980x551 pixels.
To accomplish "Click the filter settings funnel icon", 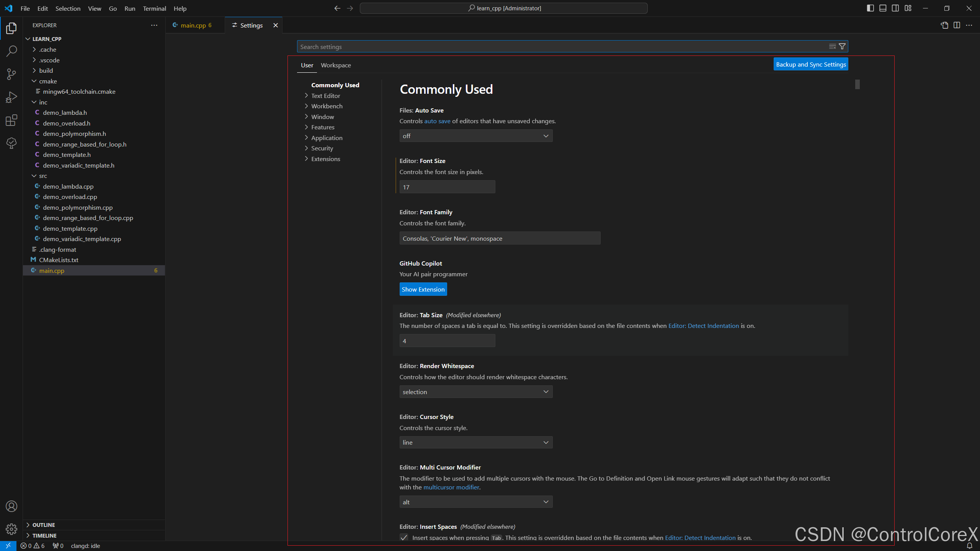I will [842, 46].
